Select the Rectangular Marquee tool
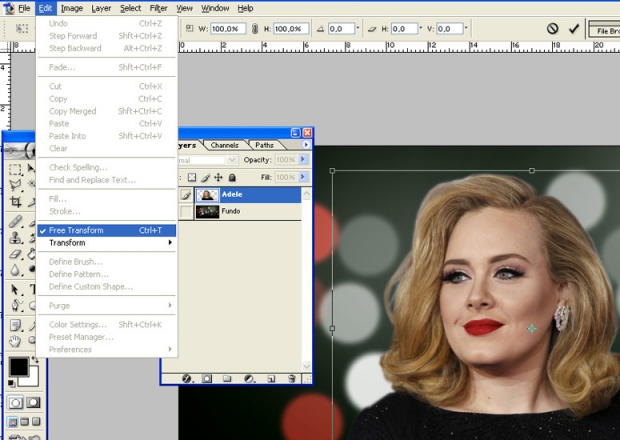This screenshot has height=440, width=620. (15, 167)
